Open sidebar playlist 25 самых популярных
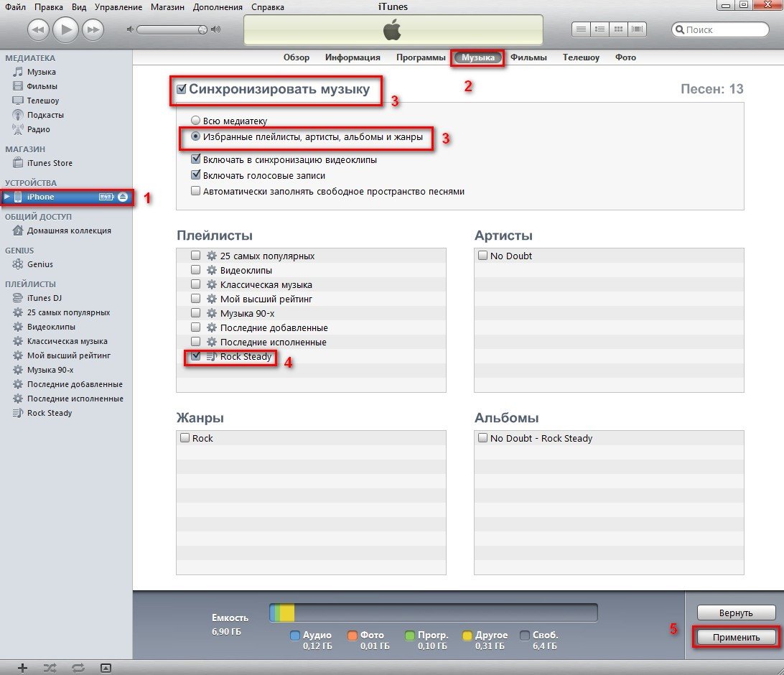The height and width of the screenshot is (675, 784). pos(68,312)
